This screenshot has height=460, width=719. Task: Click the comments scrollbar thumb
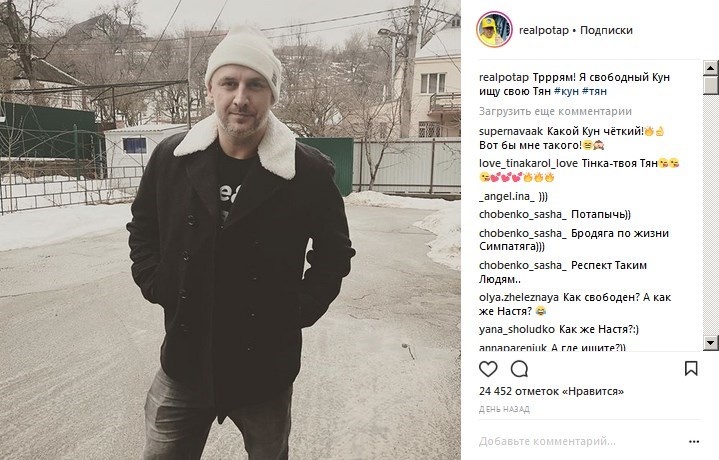[710, 85]
